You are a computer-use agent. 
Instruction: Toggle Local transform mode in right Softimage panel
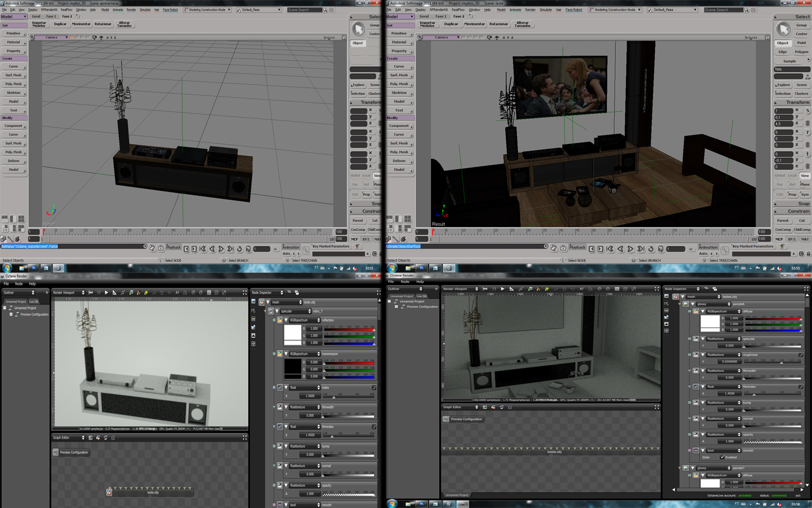click(x=792, y=176)
